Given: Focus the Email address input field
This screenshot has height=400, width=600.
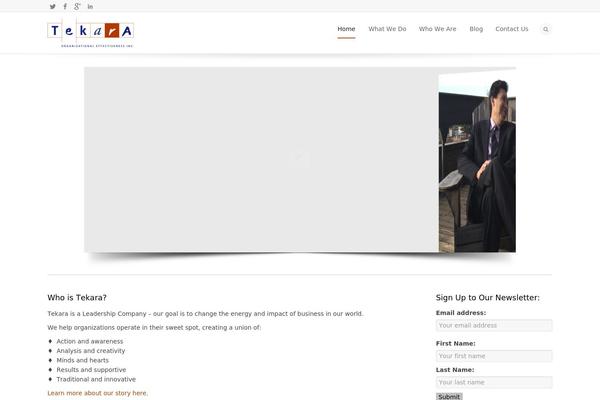Looking at the screenshot, I should (x=494, y=325).
